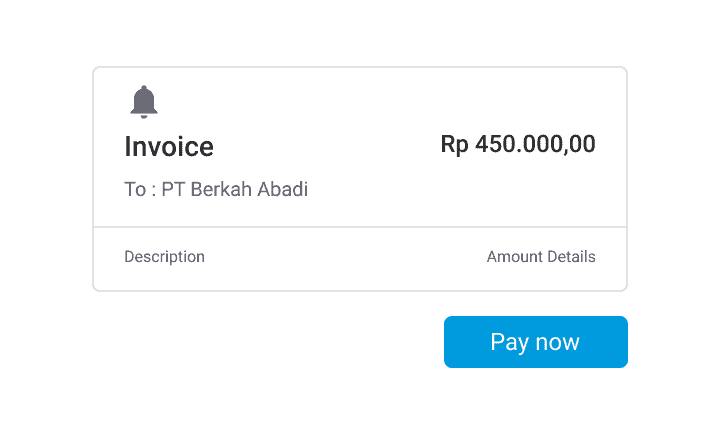Click the Description row's blank middle area
The image size is (720, 435).
(345, 257)
